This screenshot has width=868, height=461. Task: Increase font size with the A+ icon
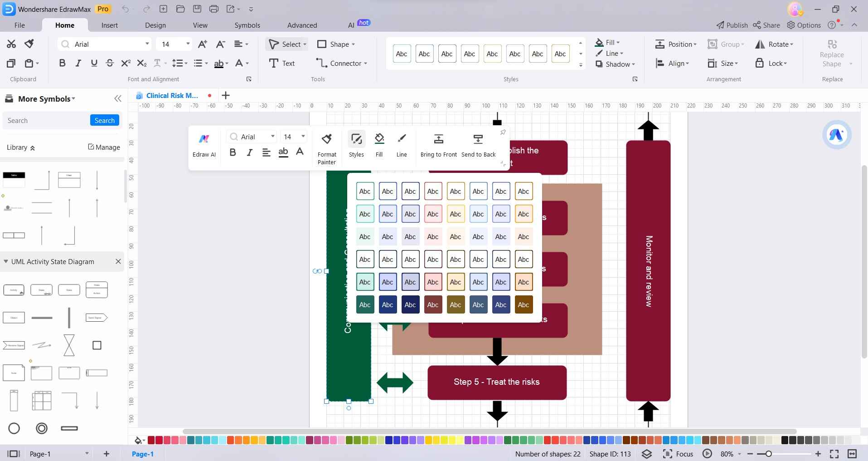point(203,44)
